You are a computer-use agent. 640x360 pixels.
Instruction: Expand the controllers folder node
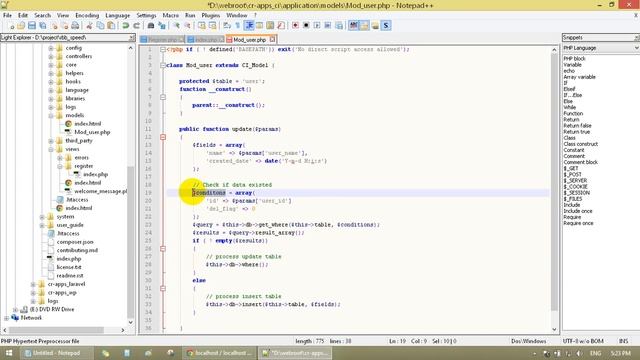51,56
